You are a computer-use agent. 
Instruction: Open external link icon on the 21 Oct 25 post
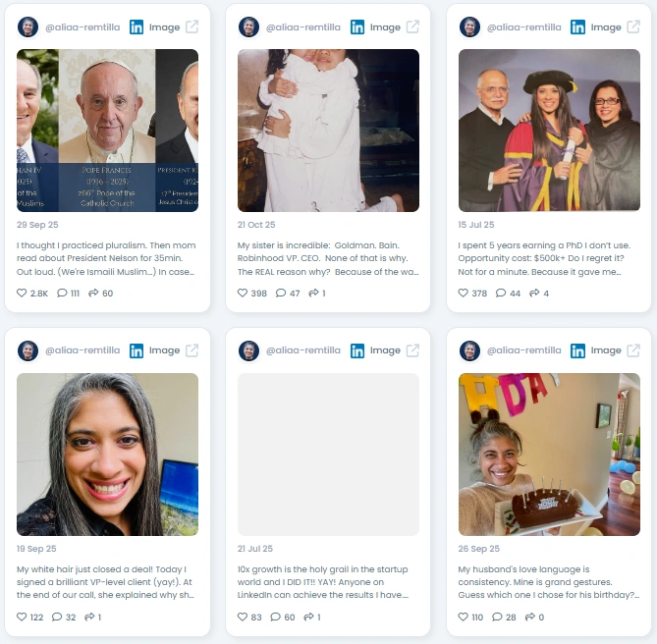pyautogui.click(x=412, y=27)
